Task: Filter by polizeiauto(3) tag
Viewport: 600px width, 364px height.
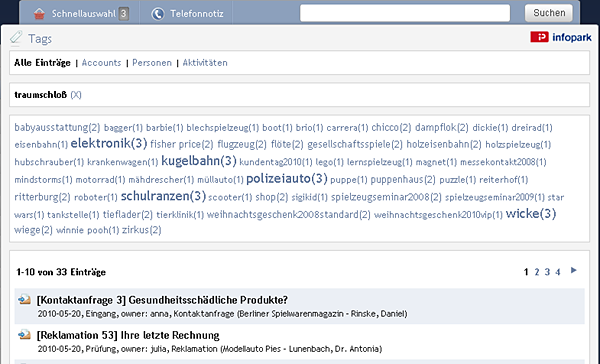Action: (287, 178)
